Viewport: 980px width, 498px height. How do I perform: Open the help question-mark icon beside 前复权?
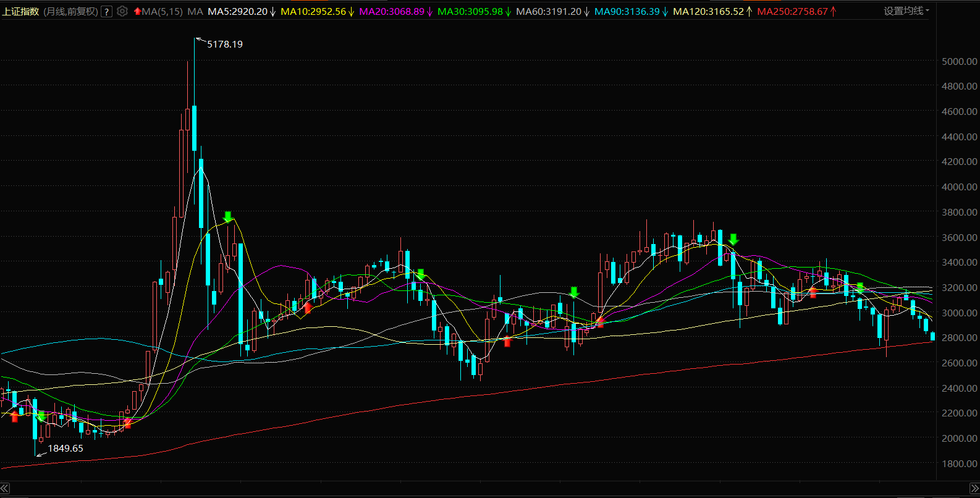click(106, 11)
